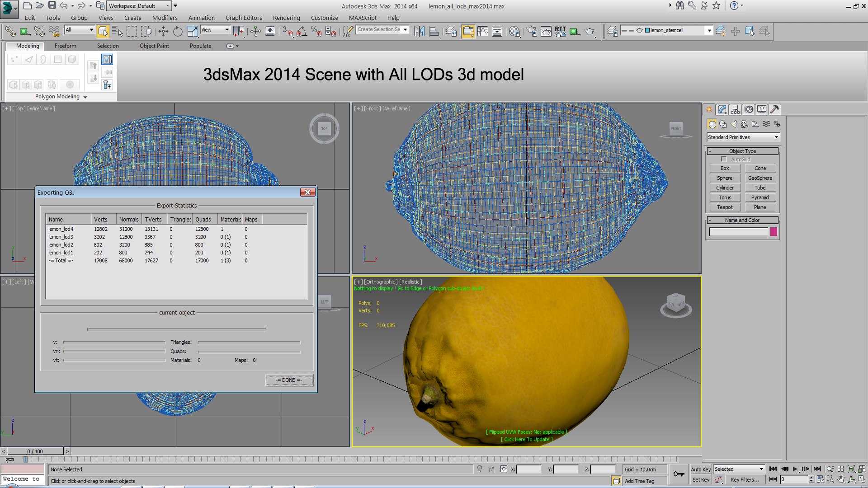Open the Create Selection Set dropdown
868x488 pixels.
[x=382, y=29]
